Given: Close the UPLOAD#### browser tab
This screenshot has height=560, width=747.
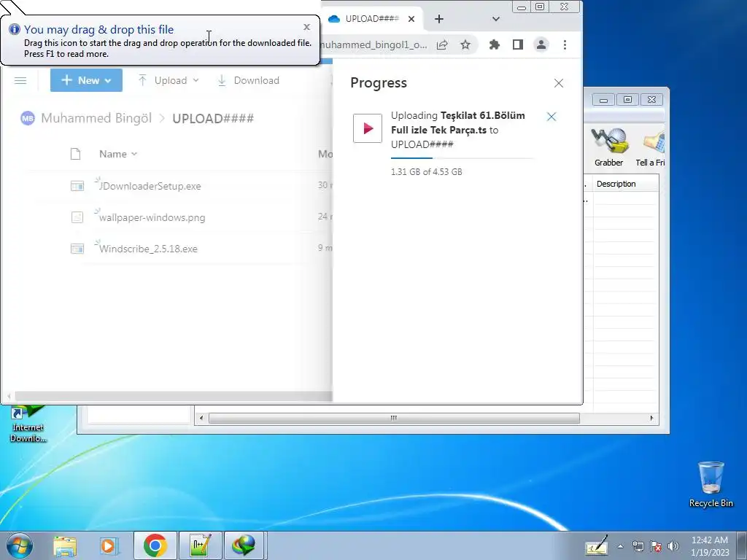Looking at the screenshot, I should coord(411,19).
